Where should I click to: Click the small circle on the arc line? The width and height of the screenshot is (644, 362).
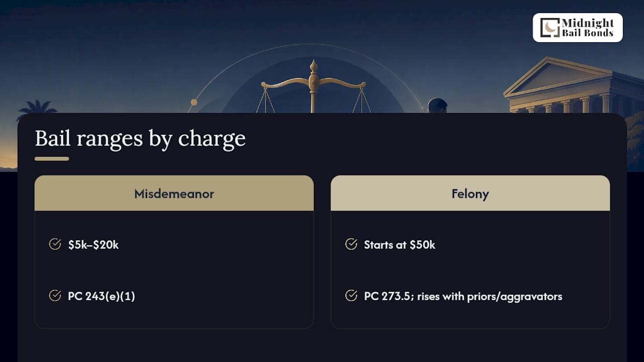193,103
